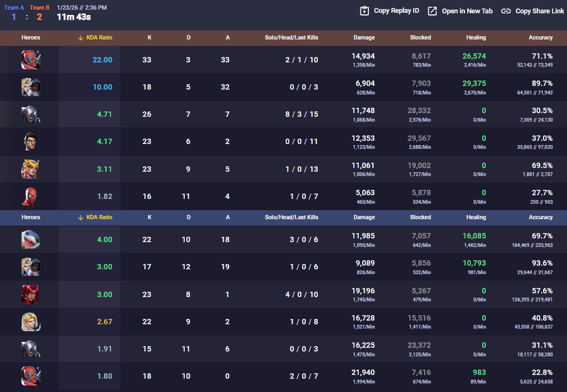The width and height of the screenshot is (567, 392).
Task: Click the Copy Share Link chain icon
Action: (506, 11)
